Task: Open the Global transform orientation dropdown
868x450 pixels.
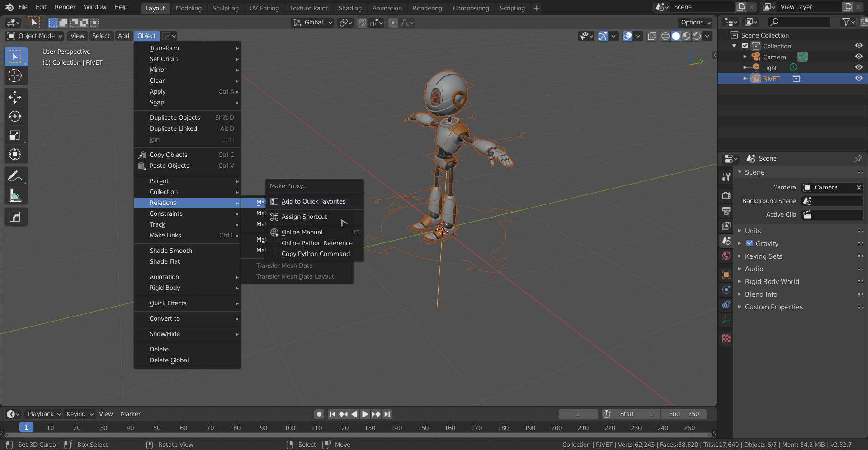Action: 313,22
